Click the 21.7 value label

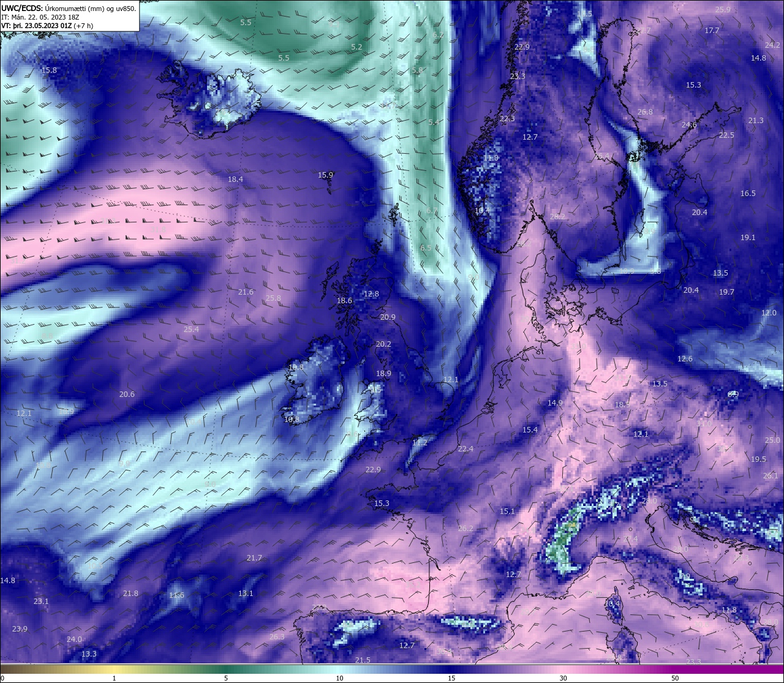(x=254, y=558)
